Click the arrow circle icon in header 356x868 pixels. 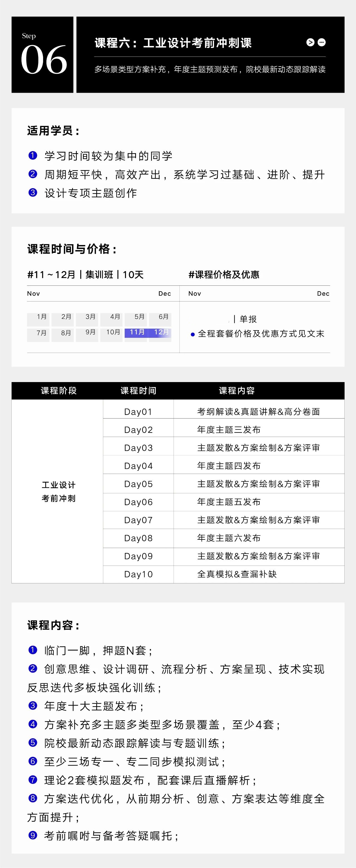click(310, 42)
